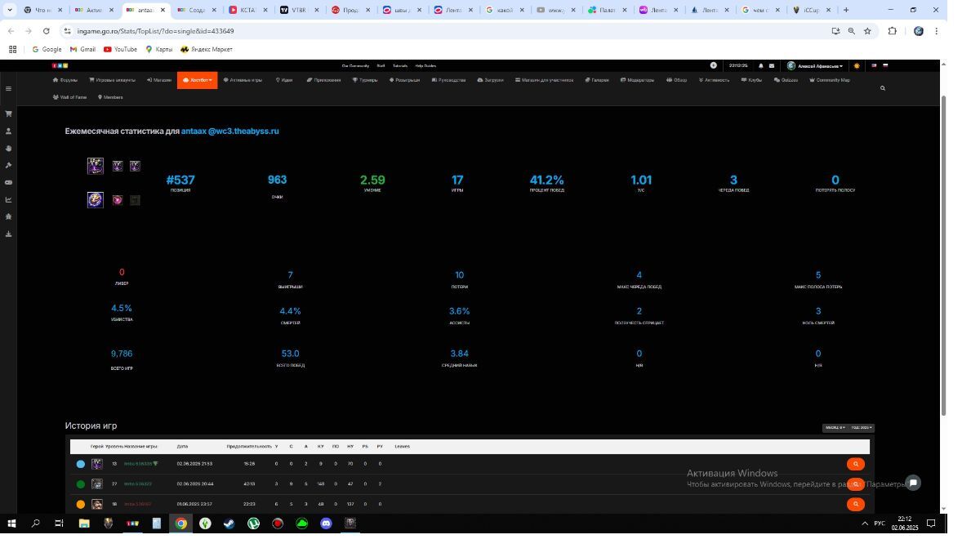Click the site search magnifier icon
The width and height of the screenshot is (980, 557).
pyautogui.click(x=882, y=88)
